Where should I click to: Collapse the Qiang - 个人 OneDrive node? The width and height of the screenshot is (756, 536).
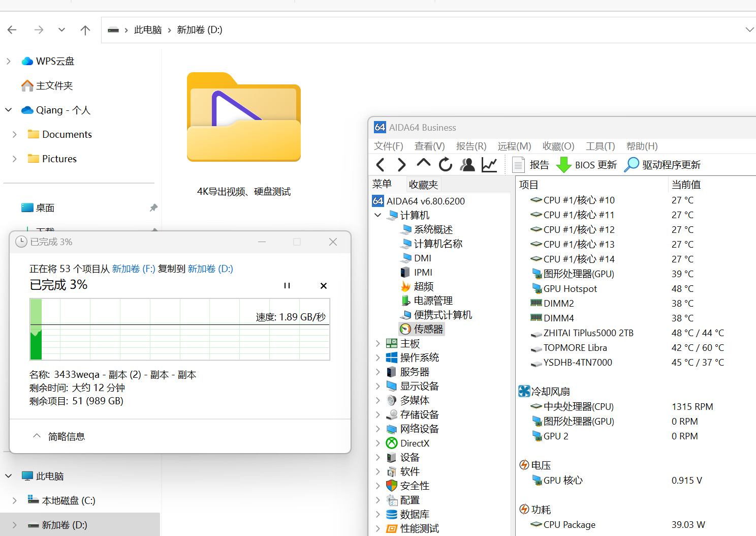[x=8, y=110]
